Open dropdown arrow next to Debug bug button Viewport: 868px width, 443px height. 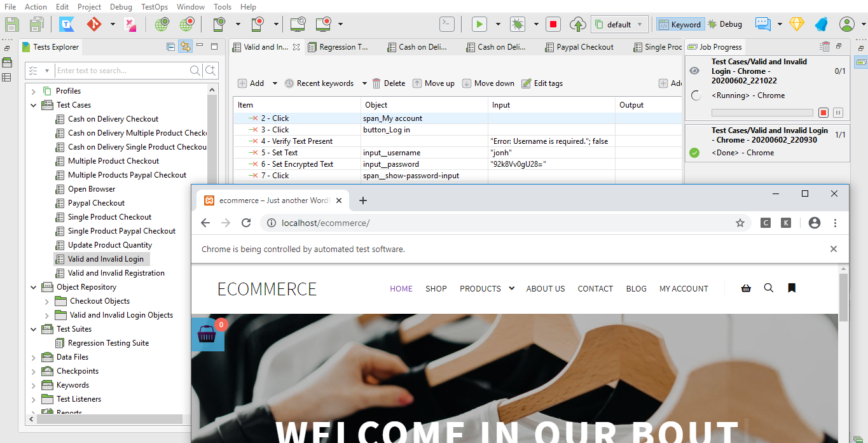point(536,24)
